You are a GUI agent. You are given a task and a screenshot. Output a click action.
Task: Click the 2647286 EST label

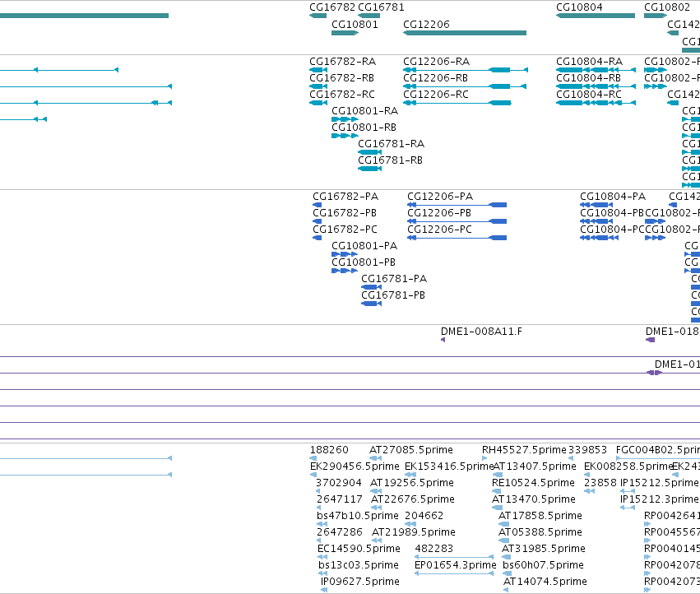(340, 532)
